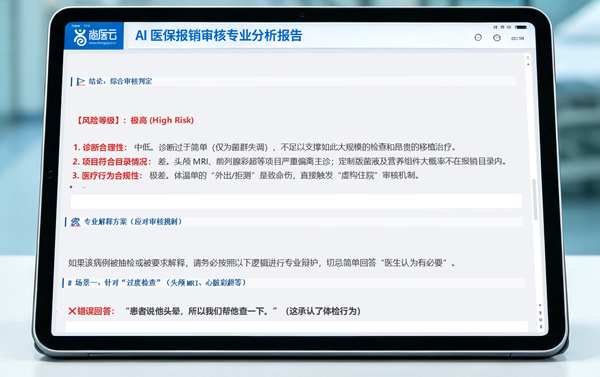Viewport: 600px width, 377px height.
Task: Click the red label 1. 诊断合理性
Action: [100, 147]
